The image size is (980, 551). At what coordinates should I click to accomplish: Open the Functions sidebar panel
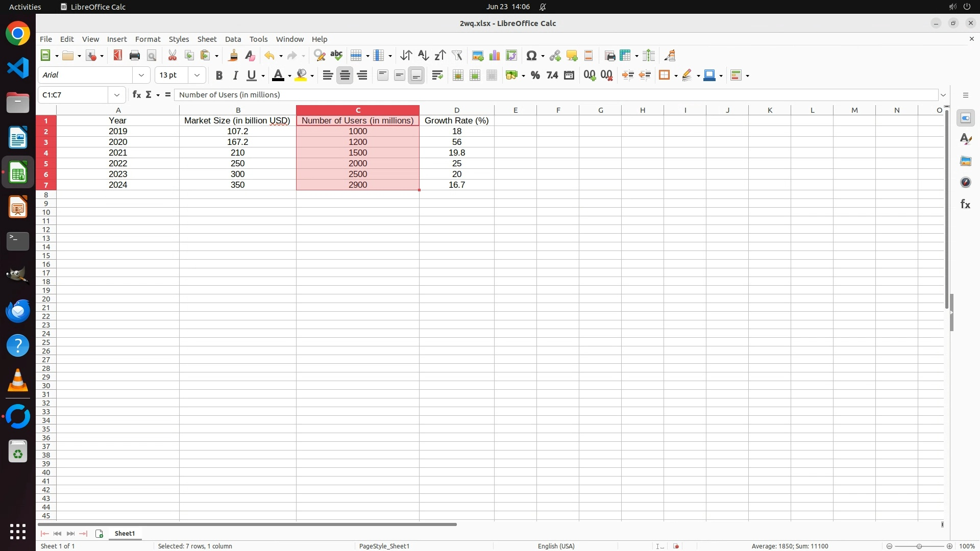tap(965, 204)
